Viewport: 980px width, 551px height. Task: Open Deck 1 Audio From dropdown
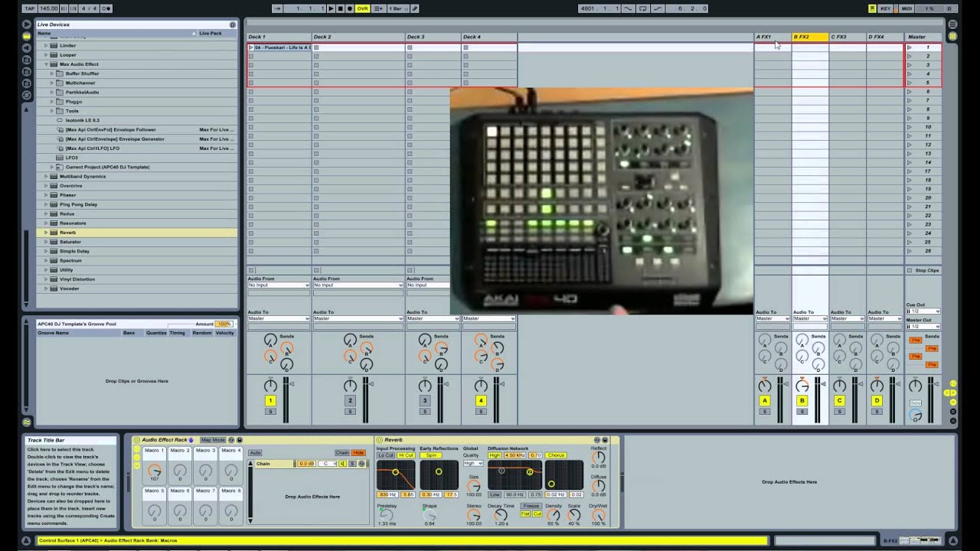(279, 285)
